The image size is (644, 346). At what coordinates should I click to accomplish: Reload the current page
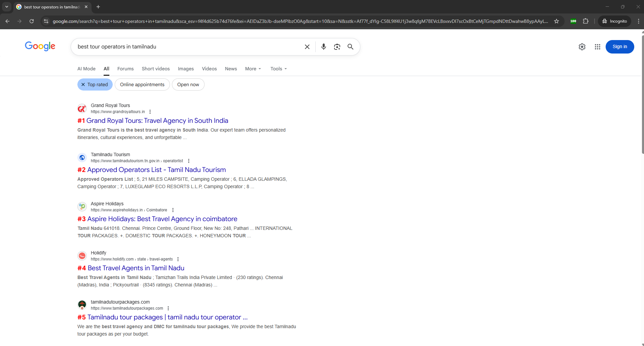32,21
